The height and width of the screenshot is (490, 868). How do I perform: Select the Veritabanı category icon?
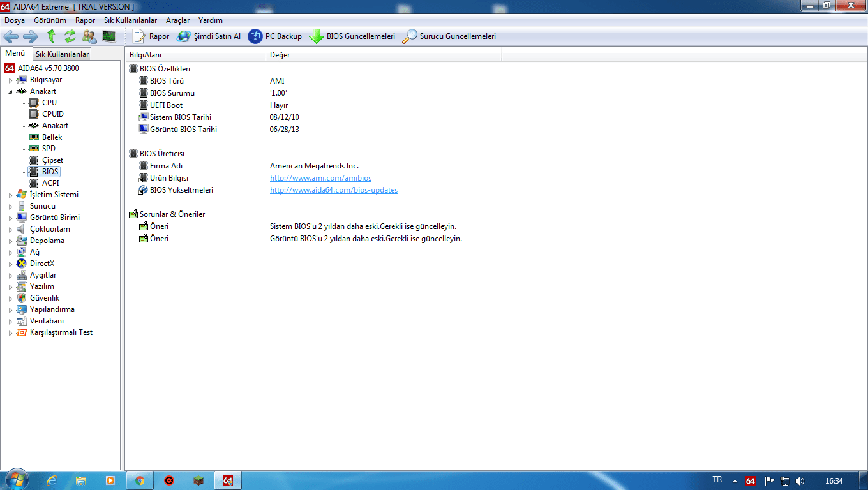(x=22, y=321)
